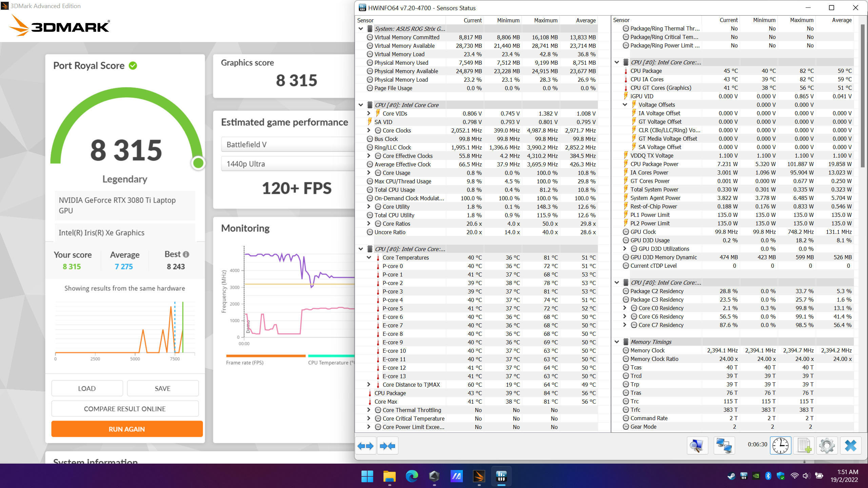868x488 pixels.
Task: Collapse the Voltage Offsets group
Action: (x=625, y=105)
